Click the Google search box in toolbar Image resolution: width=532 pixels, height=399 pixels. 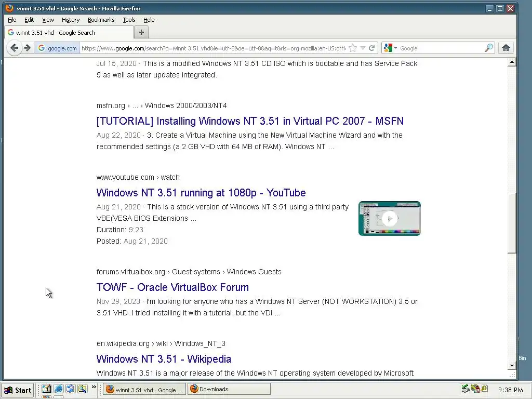[x=441, y=48]
